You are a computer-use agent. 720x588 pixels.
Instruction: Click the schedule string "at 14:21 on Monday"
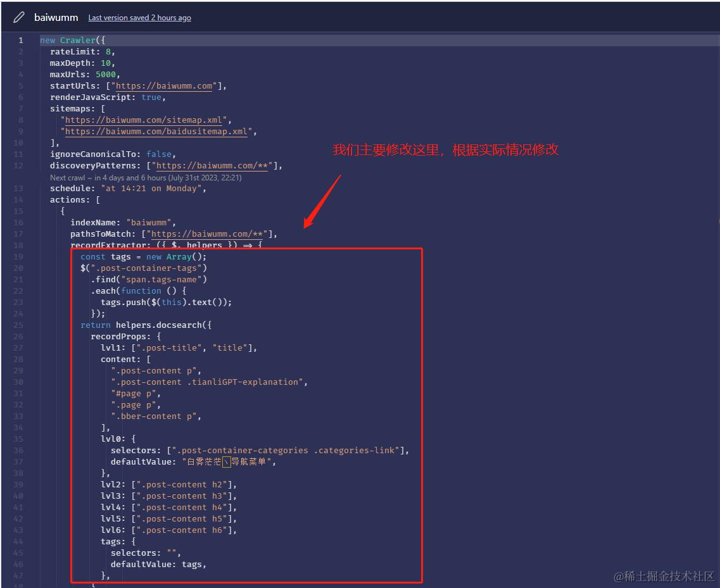pos(151,189)
